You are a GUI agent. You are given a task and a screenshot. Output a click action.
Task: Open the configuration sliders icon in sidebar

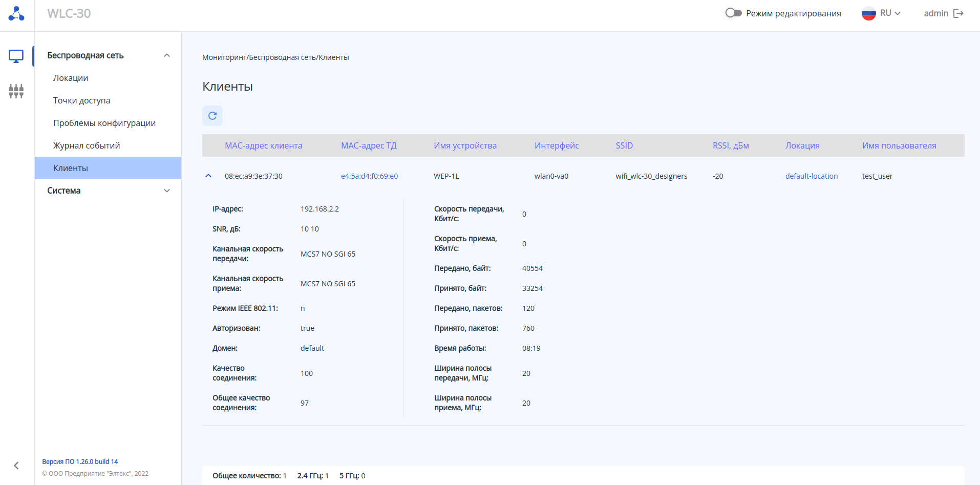[x=16, y=91]
